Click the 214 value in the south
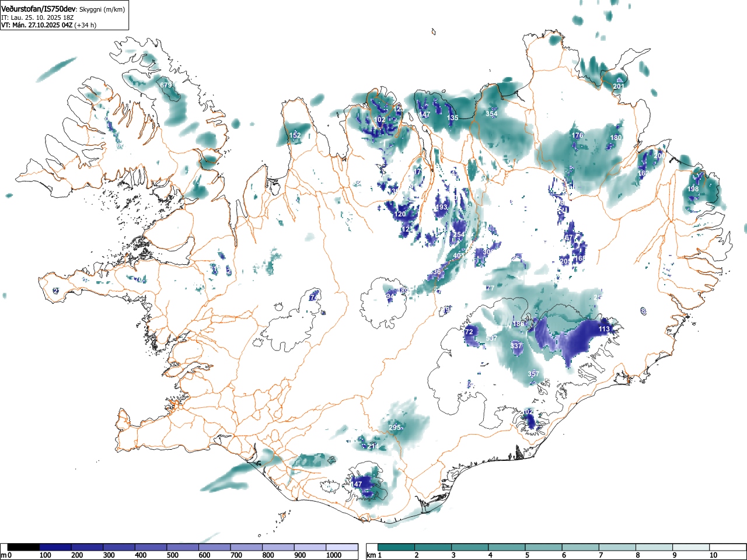 pyautogui.click(x=373, y=446)
